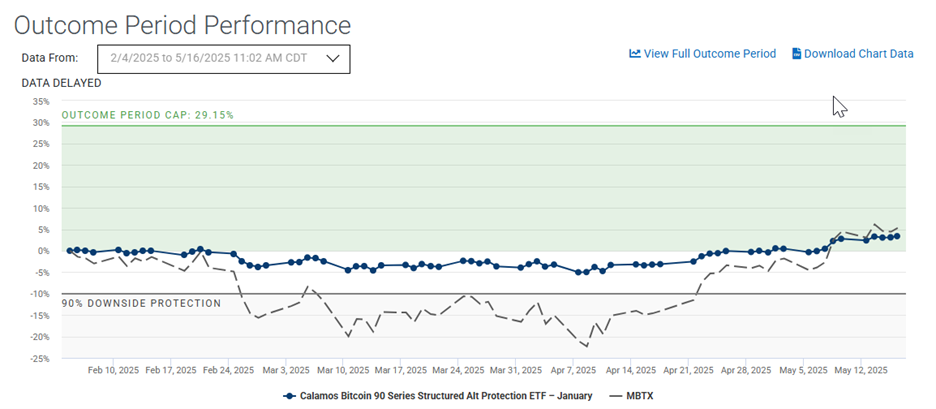Image resolution: width=936 pixels, height=409 pixels.
Task: Click the May 12, 2025 axis label
Action: point(861,370)
